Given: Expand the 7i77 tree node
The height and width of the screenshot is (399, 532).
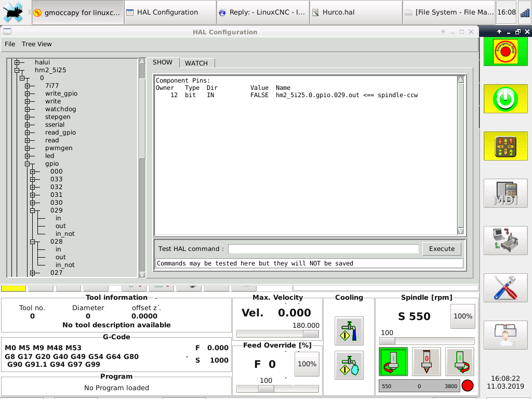Looking at the screenshot, I should 27,86.
